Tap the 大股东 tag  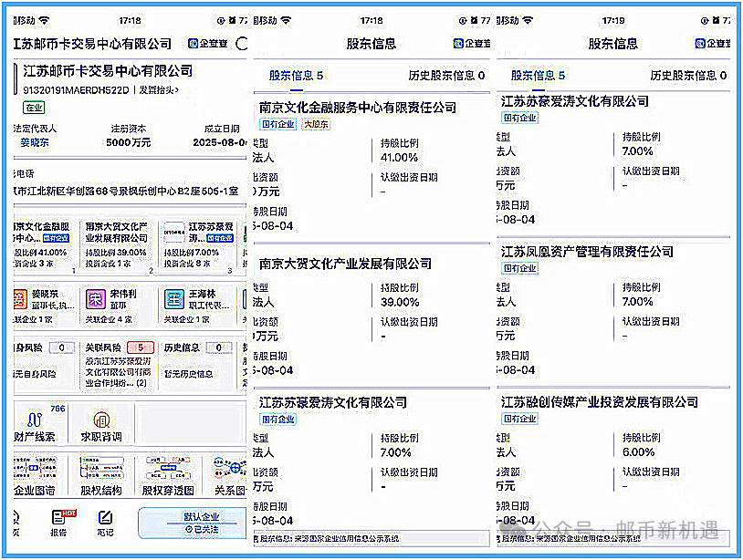point(316,124)
